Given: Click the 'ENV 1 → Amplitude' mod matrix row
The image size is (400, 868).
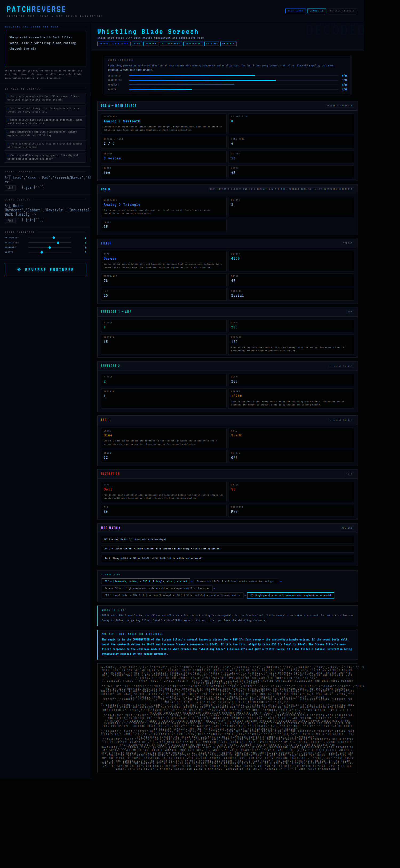Looking at the screenshot, I should coord(227,540).
